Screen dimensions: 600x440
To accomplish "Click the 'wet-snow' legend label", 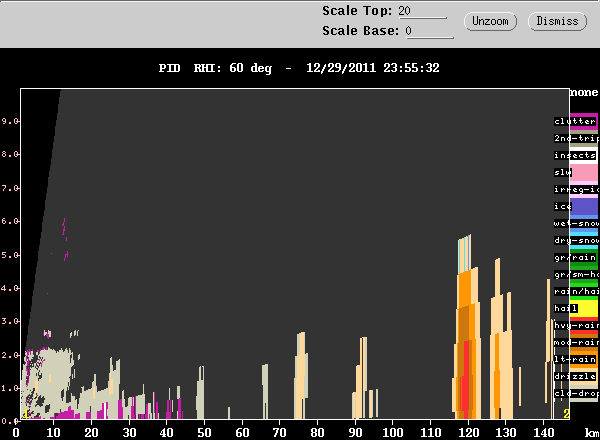I will pyautogui.click(x=576, y=223).
